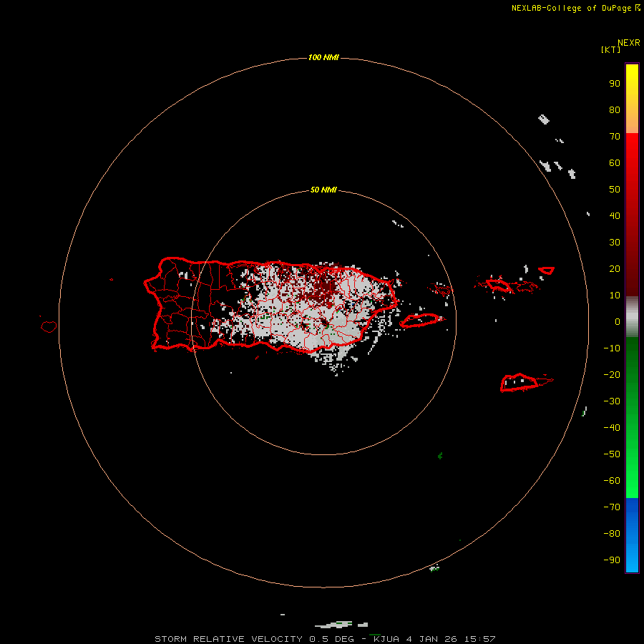Pick the gray zero-velocity color bar segment
The height and width of the screenshot is (644, 644).
pyautogui.click(x=632, y=317)
